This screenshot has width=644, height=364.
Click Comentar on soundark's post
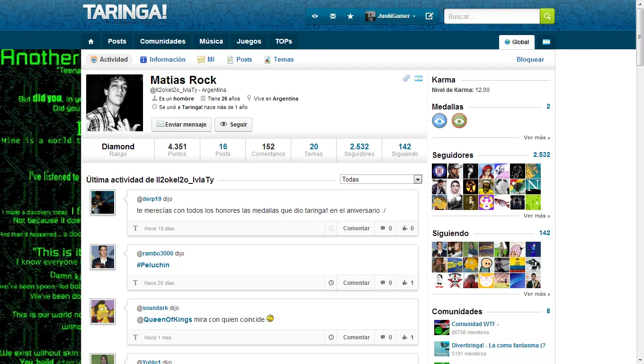357,337
